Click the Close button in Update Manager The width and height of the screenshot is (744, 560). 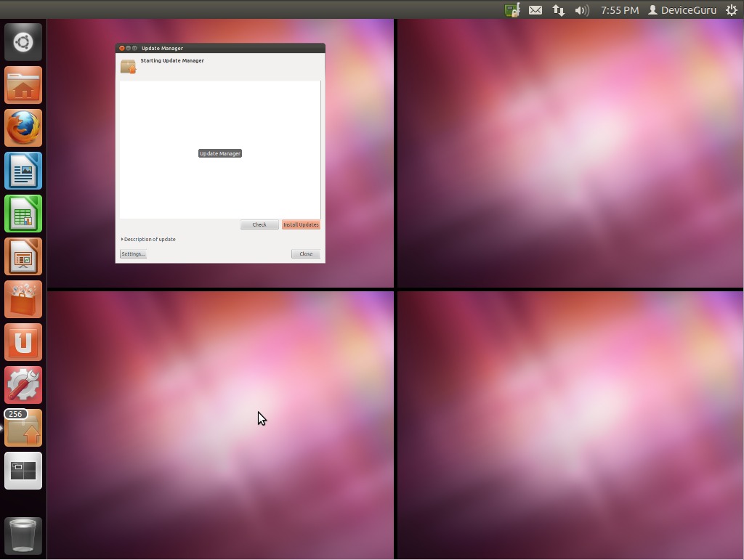click(306, 253)
